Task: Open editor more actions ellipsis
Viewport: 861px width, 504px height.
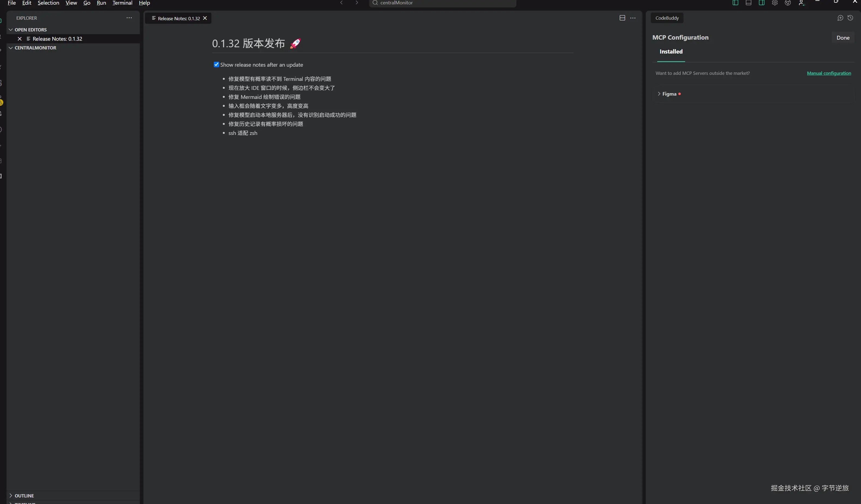Action: tap(633, 18)
